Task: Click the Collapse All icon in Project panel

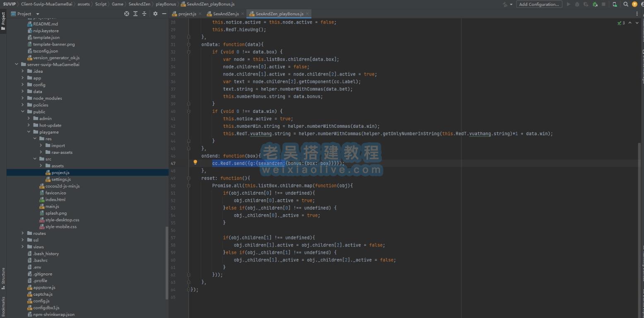Action: pos(144,14)
